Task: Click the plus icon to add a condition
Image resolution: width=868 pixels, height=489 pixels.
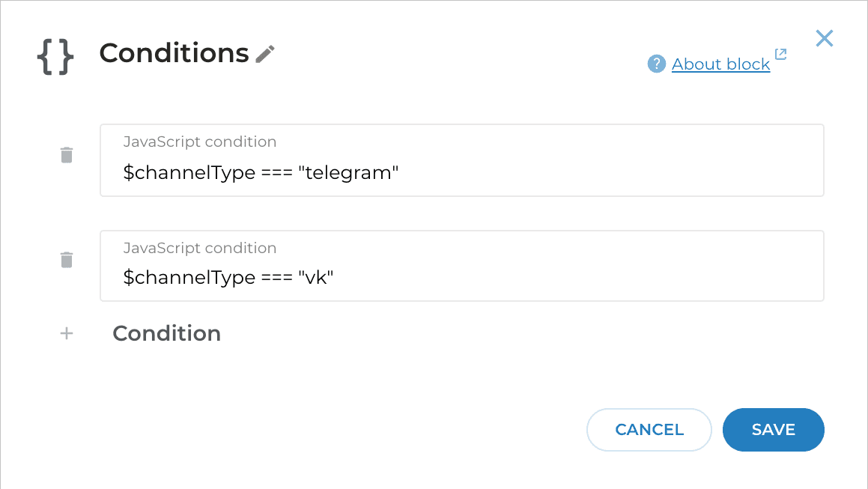Action: (66, 333)
